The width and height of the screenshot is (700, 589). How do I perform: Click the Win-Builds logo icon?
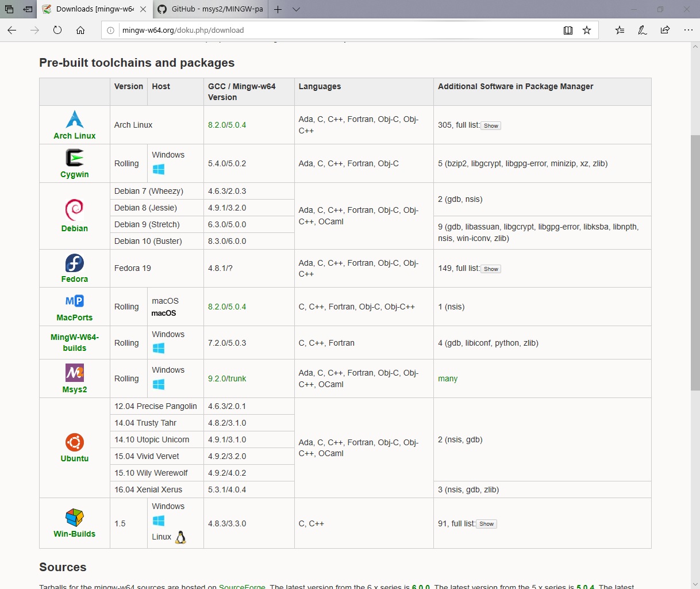pyautogui.click(x=75, y=518)
